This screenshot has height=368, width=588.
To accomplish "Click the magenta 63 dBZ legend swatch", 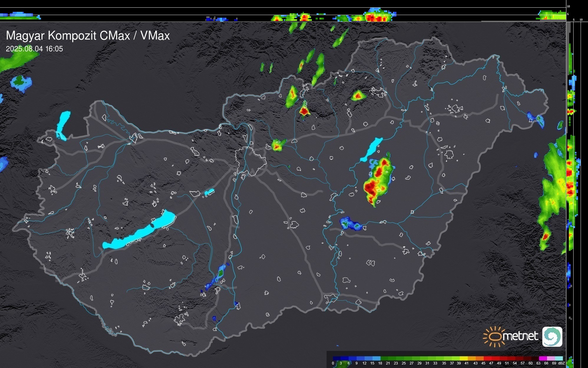I will (x=543, y=358).
